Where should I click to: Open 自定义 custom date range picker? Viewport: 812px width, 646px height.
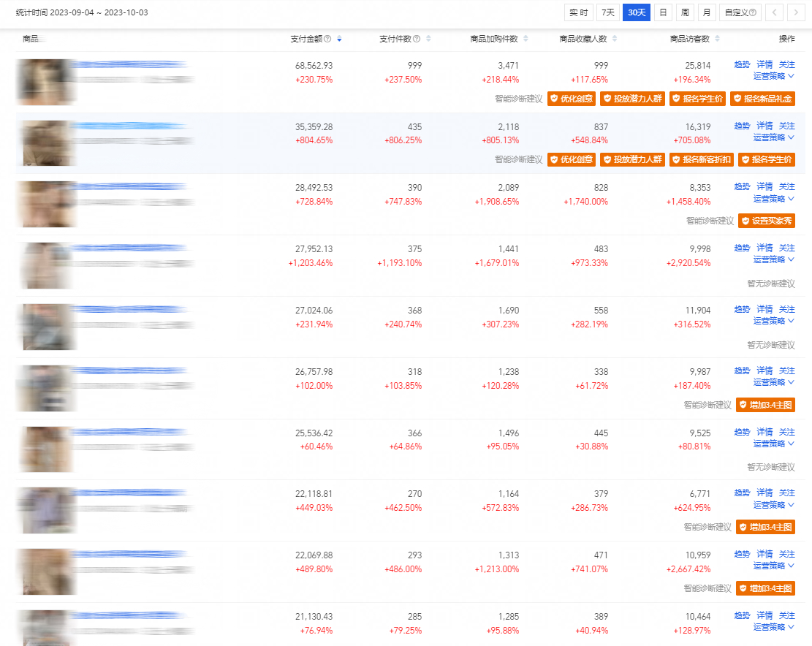coord(740,12)
